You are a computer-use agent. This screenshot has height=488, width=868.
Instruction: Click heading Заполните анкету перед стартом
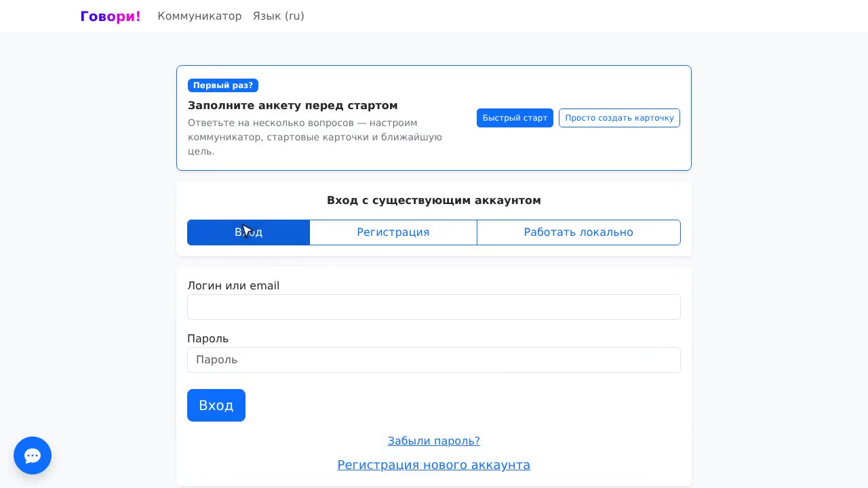pos(293,106)
